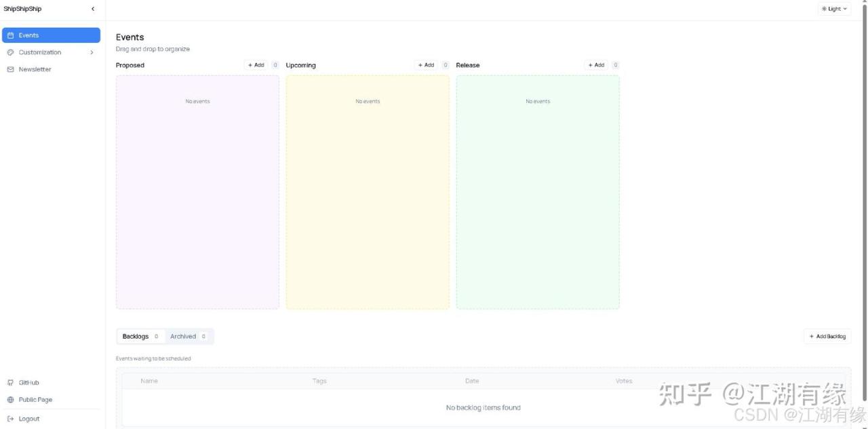Open the Newsletter menu item
The height and width of the screenshot is (429, 868).
[35, 69]
